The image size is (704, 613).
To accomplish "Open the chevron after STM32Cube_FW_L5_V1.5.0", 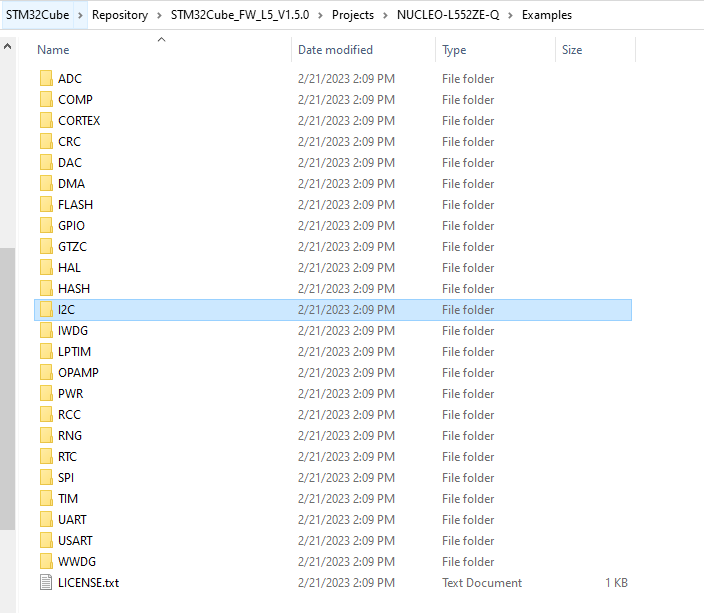I will [x=320, y=15].
